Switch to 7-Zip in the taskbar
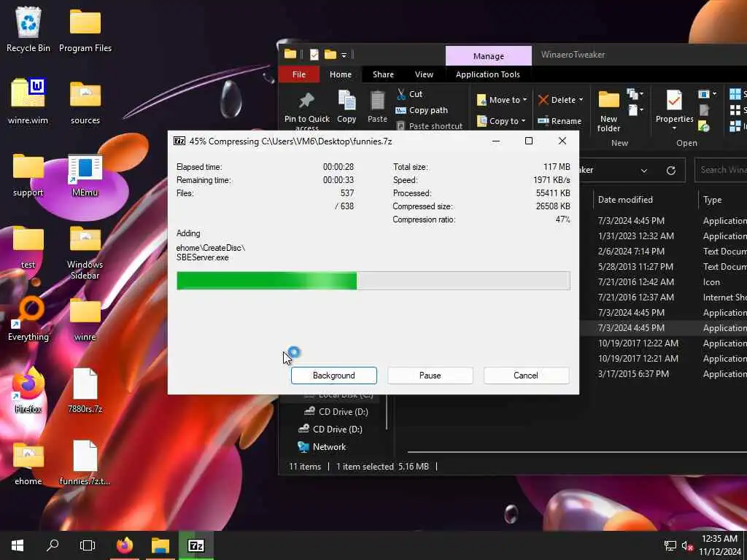 pos(196,545)
